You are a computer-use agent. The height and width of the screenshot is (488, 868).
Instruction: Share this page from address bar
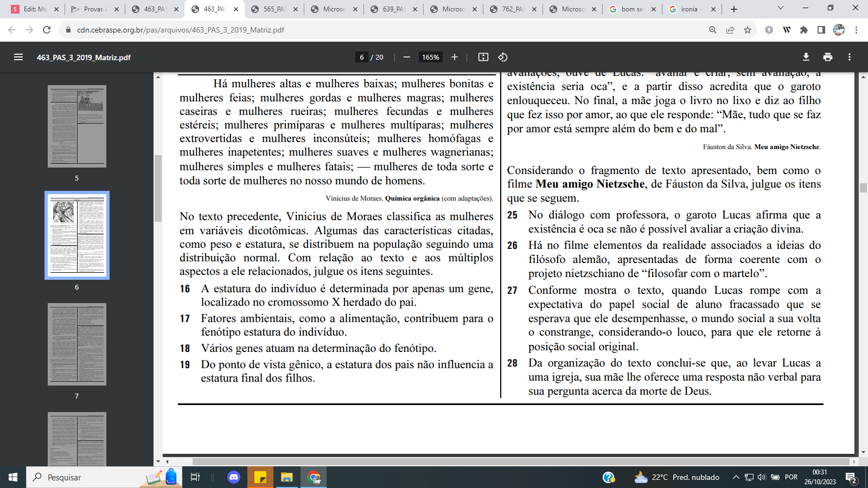click(730, 30)
